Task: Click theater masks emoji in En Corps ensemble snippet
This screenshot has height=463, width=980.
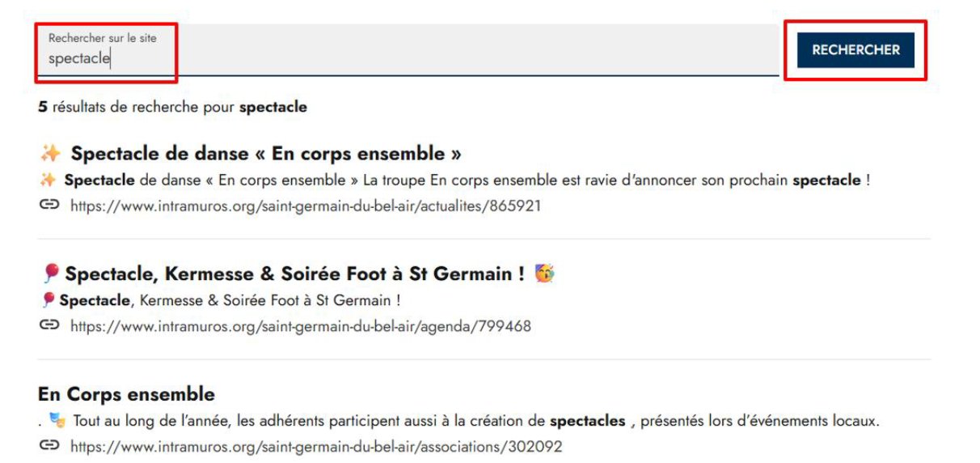Action: pyautogui.click(x=57, y=421)
